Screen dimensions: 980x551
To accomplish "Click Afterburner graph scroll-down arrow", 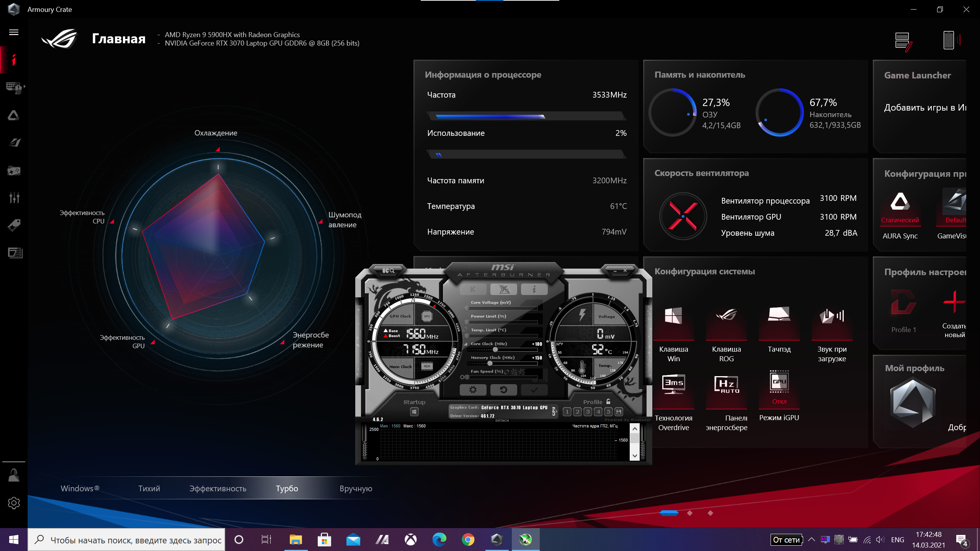I will coord(635,455).
